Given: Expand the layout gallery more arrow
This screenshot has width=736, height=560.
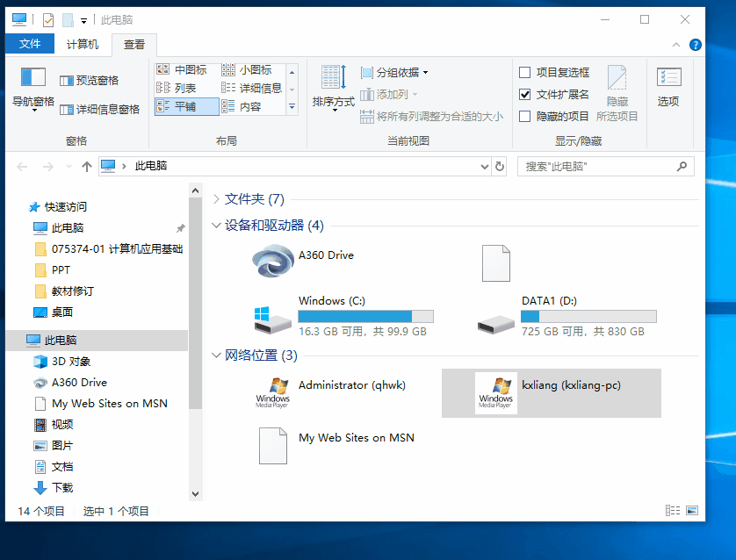Looking at the screenshot, I should click(x=292, y=107).
